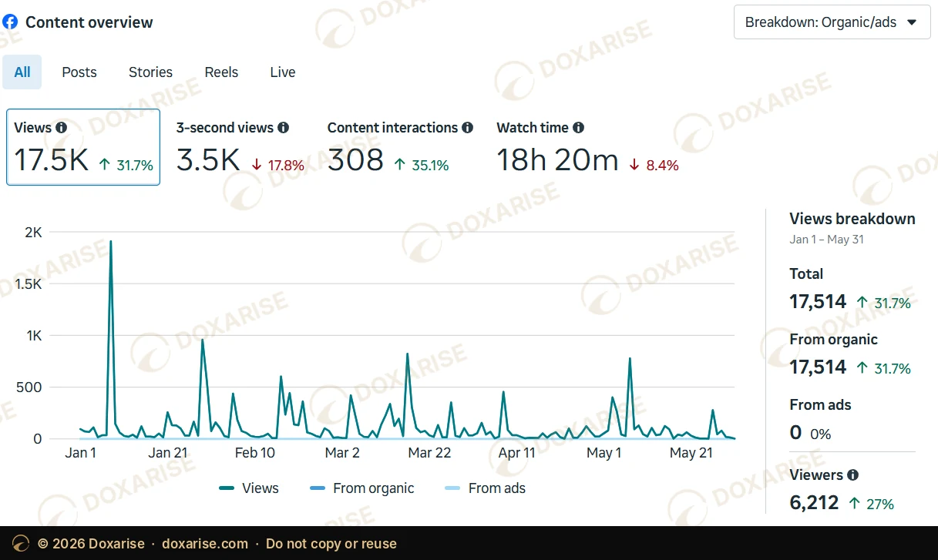Click the Feb 10 x-axis label
This screenshot has height=560, width=938.
pyautogui.click(x=255, y=453)
